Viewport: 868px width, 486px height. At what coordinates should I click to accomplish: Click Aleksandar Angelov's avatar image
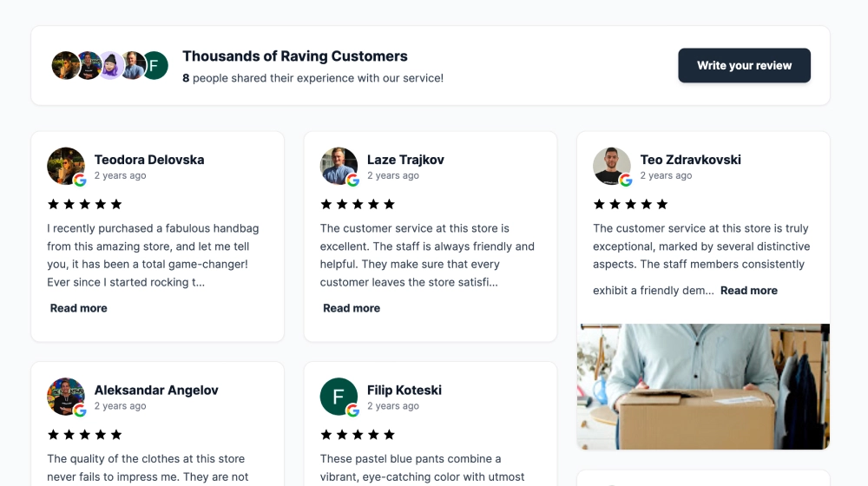tap(66, 397)
